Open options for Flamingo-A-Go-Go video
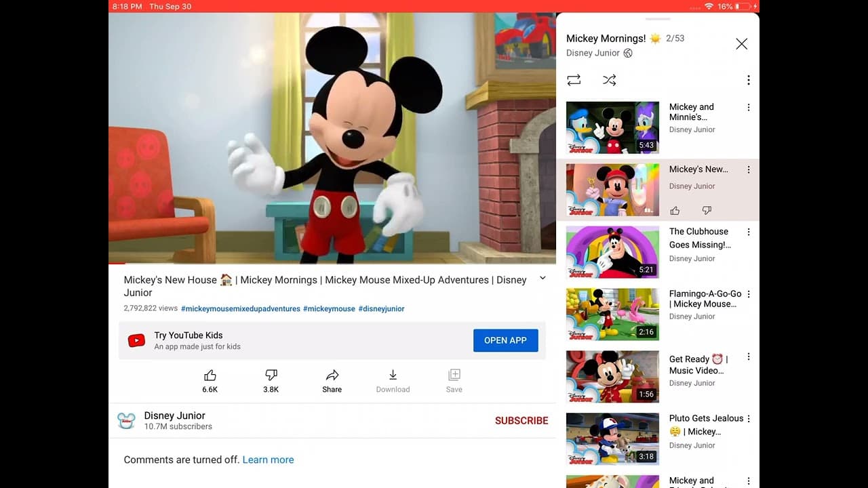Image resolution: width=868 pixels, height=488 pixels. 749,294
